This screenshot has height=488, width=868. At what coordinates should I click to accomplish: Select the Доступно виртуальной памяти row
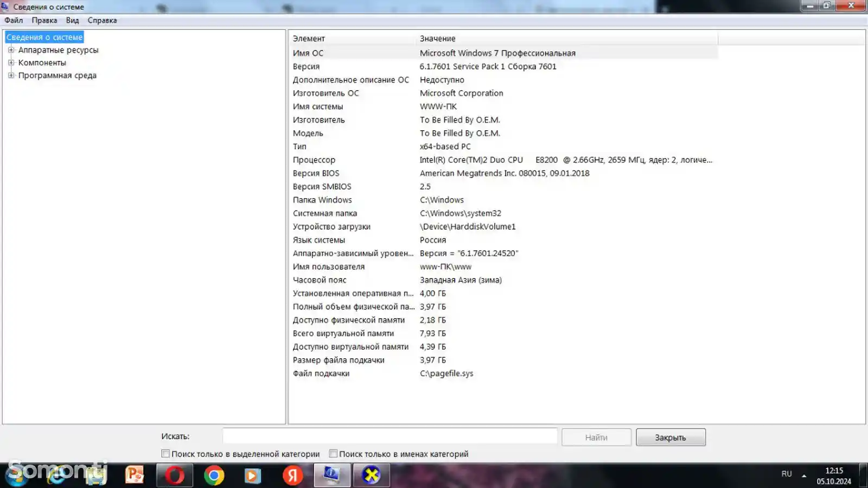[503, 347]
